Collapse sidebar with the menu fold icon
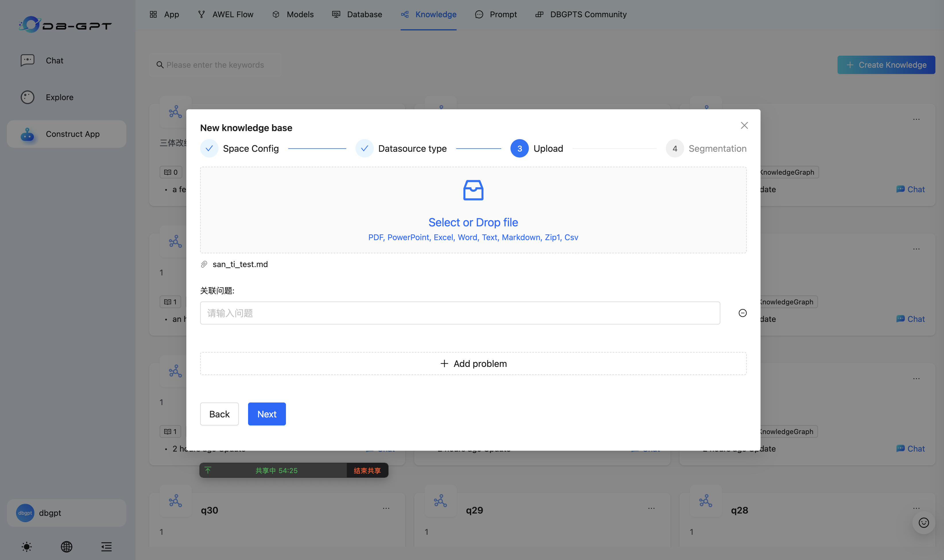This screenshot has height=560, width=944. 107,547
